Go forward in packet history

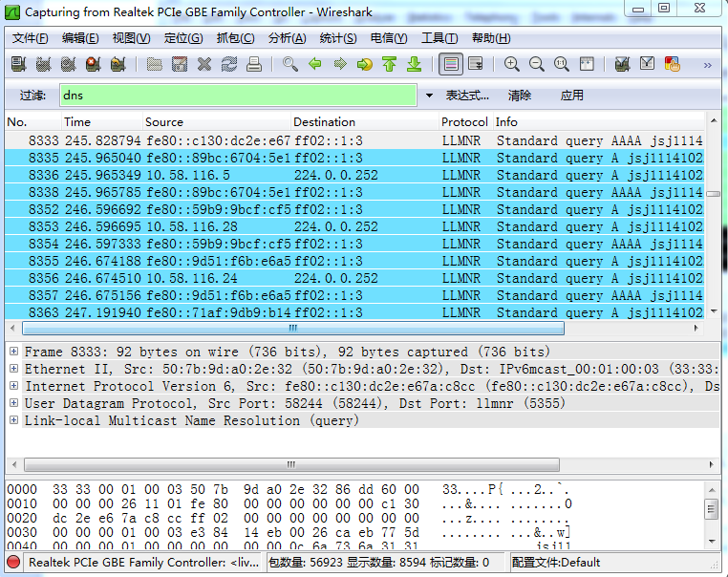coord(340,64)
